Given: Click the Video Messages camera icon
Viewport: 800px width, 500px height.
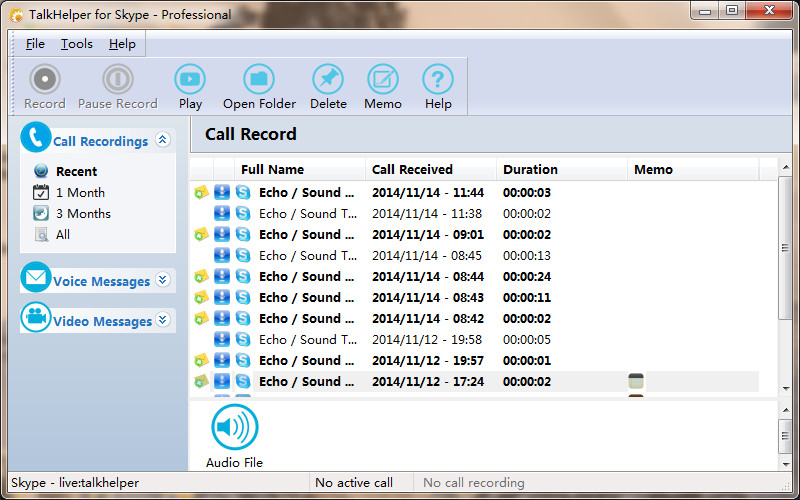Looking at the screenshot, I should point(36,317).
